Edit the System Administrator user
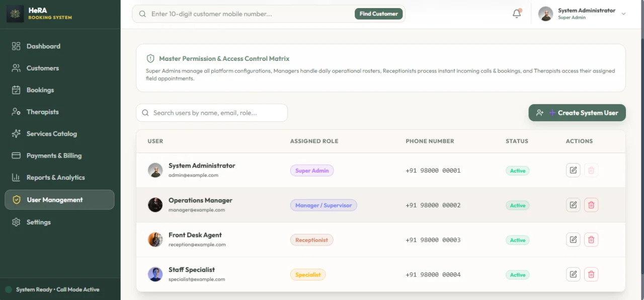Screen dimensions: 644x300 pyautogui.click(x=573, y=170)
